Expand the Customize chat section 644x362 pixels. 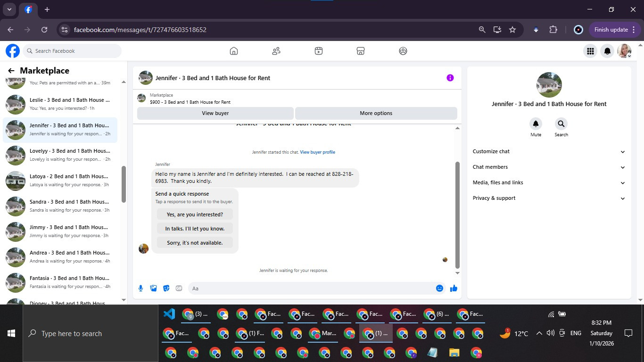click(x=549, y=152)
